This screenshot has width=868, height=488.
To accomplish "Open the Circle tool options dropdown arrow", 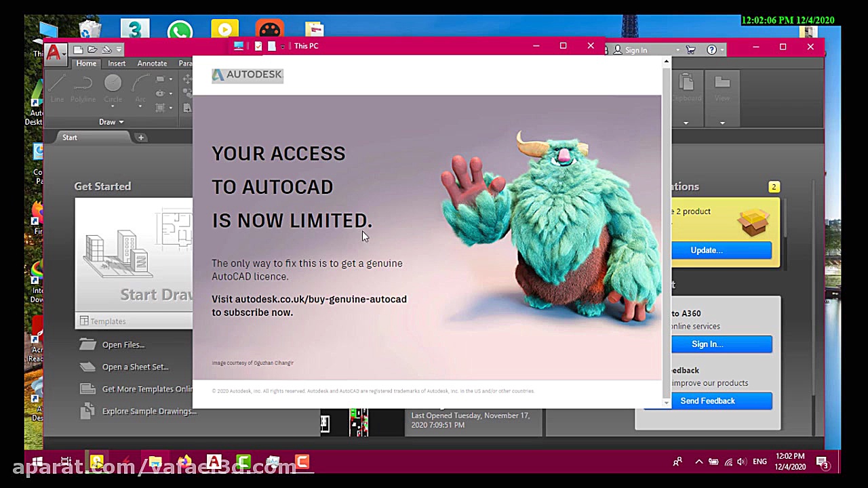I will pyautogui.click(x=113, y=107).
